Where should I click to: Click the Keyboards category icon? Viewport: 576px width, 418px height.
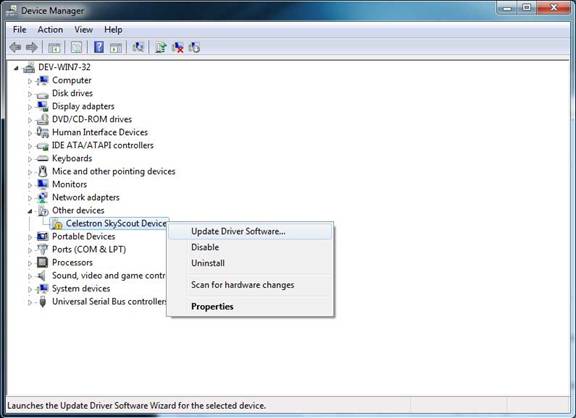click(43, 158)
